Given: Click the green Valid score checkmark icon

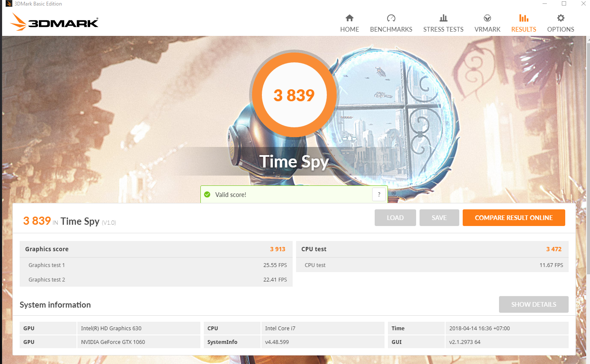Looking at the screenshot, I should [207, 195].
